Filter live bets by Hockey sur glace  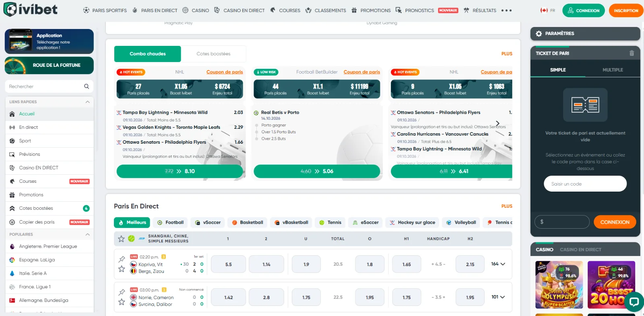click(412, 223)
